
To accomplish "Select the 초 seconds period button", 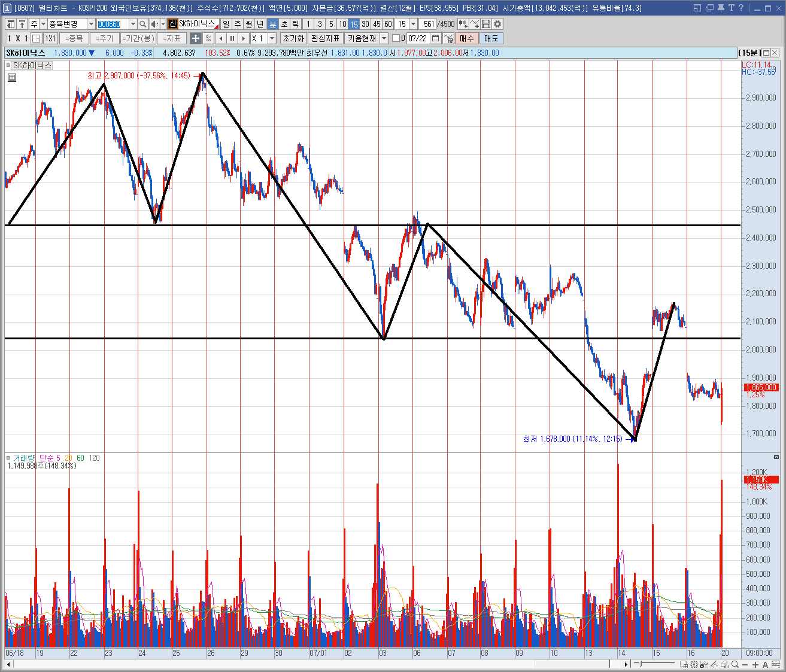I will (x=284, y=24).
